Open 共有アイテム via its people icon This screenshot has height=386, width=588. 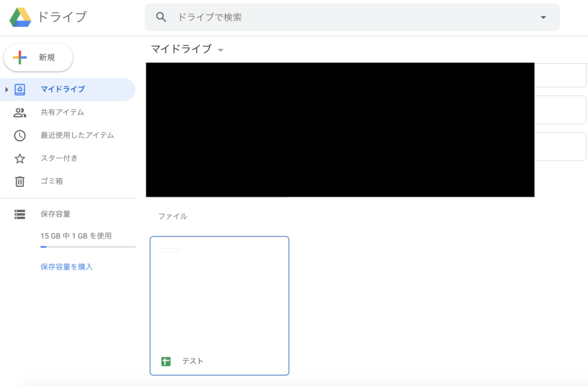click(20, 112)
